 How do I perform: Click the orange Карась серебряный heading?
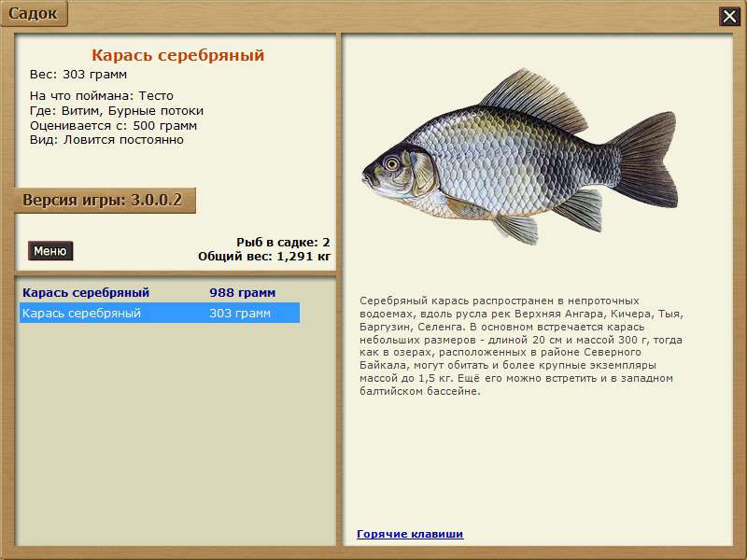177,56
